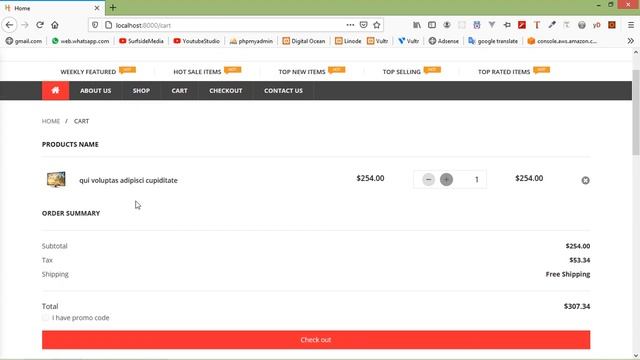
Task: Open the tracking protection shield icon
Action: [x=95, y=25]
